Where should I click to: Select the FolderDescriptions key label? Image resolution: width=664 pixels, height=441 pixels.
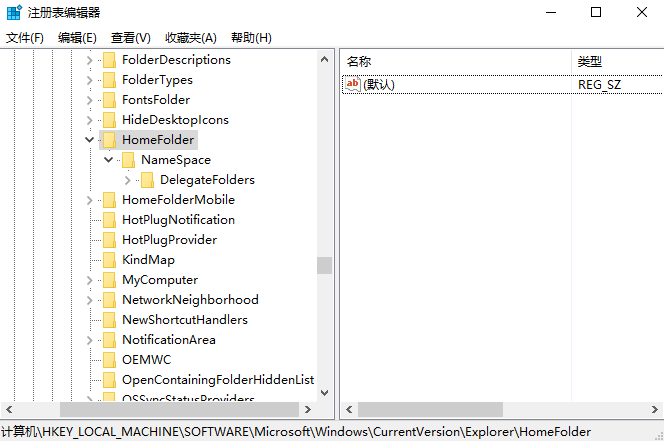pyautogui.click(x=176, y=60)
